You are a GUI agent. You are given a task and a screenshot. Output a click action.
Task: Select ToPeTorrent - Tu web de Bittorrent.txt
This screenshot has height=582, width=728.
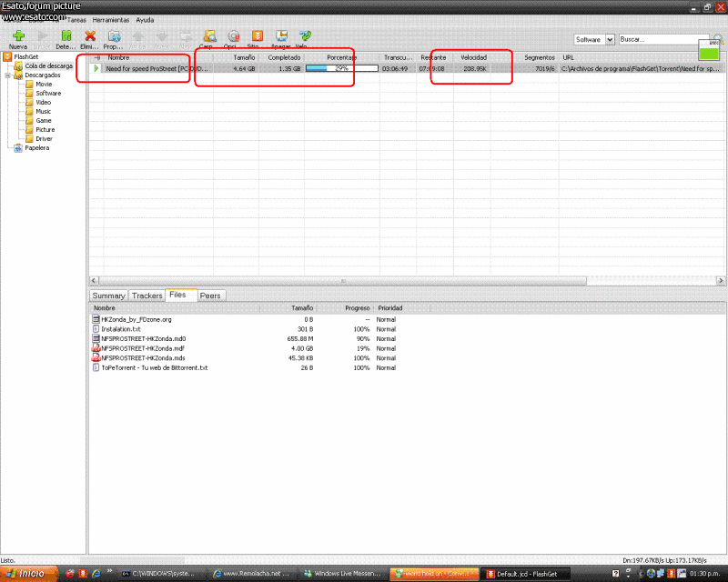[150, 367]
